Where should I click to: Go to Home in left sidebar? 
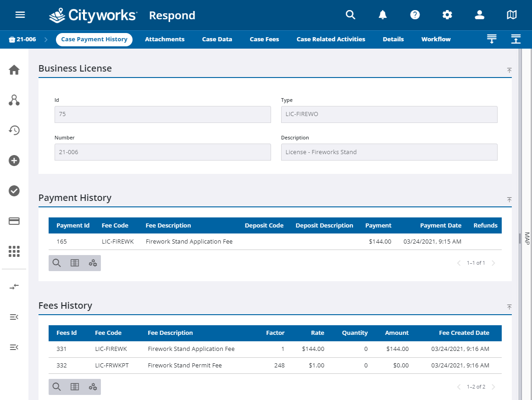click(x=14, y=70)
